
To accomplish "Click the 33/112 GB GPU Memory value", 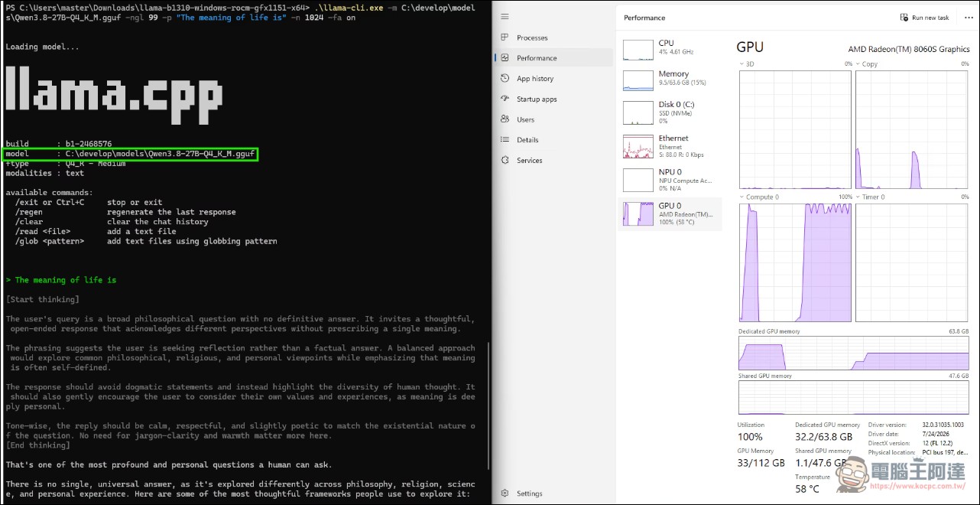I will 761,463.
